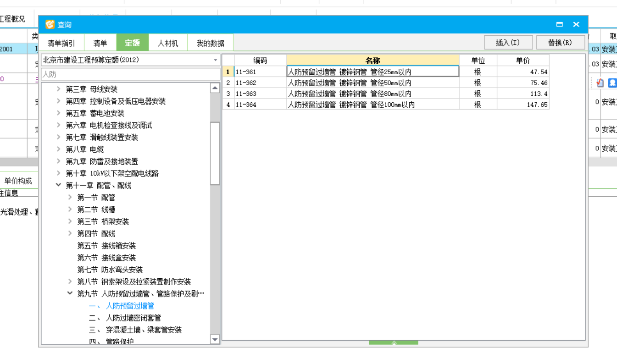Select 三、穿混凝土墙、梁套管安装 tree item
Viewport: 617px width, 364px height.
pos(135,330)
